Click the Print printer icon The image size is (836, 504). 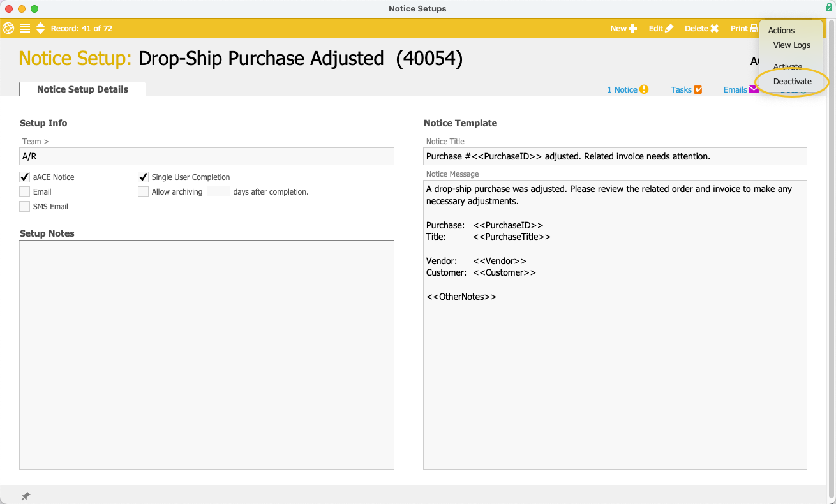coord(754,28)
